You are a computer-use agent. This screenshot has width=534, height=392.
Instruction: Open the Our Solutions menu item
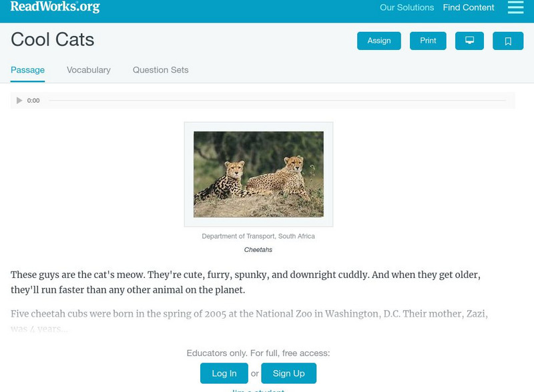pyautogui.click(x=406, y=8)
